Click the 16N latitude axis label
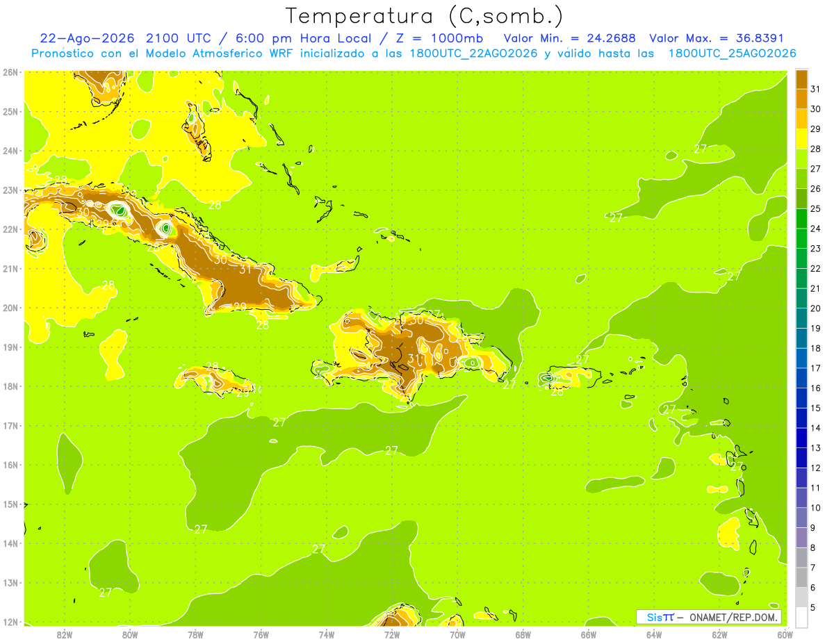 point(10,465)
